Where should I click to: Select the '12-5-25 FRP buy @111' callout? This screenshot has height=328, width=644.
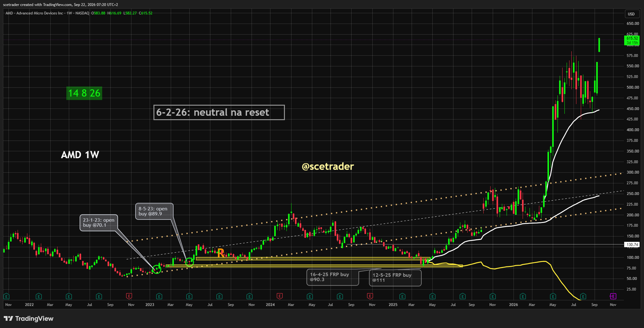coord(395,278)
